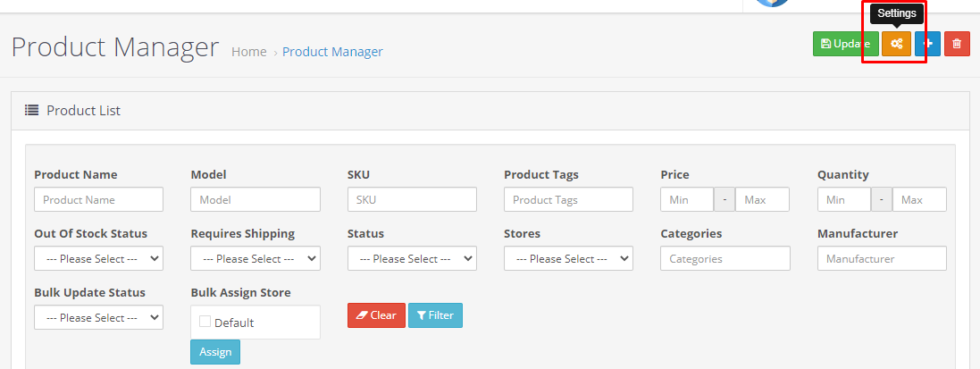Viewport: 980px width, 369px height.
Task: Click the Product List list icon
Action: 31,111
